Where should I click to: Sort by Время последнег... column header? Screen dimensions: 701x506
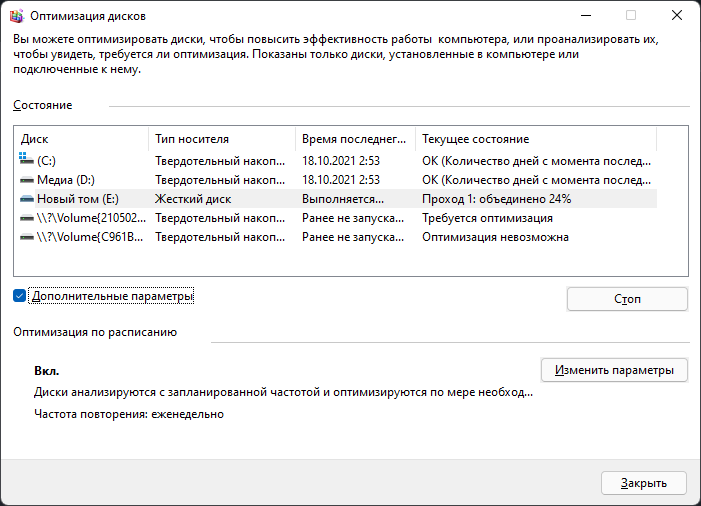point(356,139)
